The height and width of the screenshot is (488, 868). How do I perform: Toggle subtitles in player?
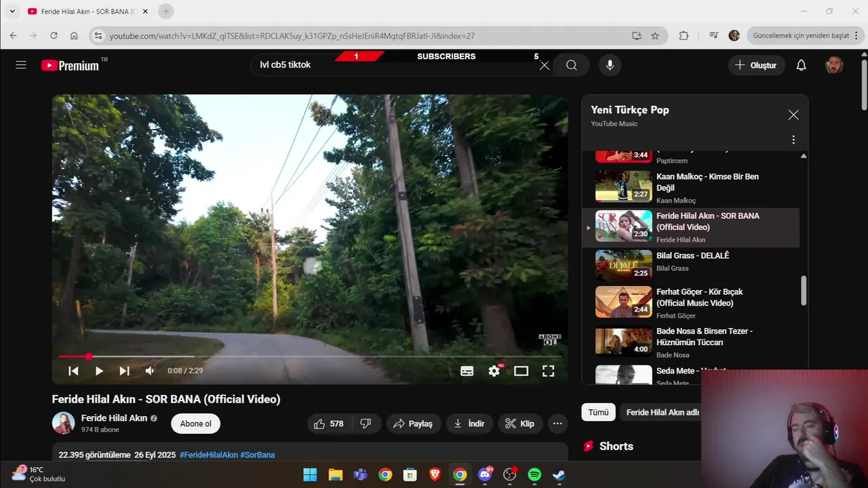(x=467, y=371)
